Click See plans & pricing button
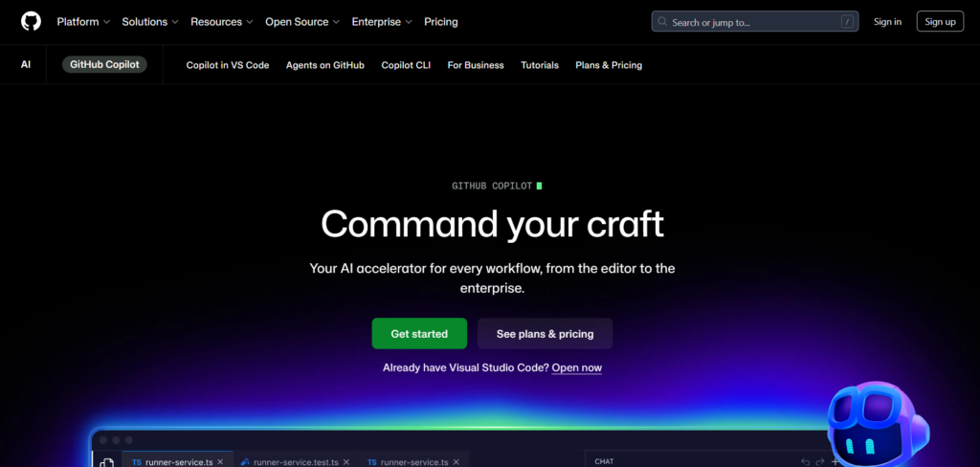980x467 pixels. click(x=545, y=334)
